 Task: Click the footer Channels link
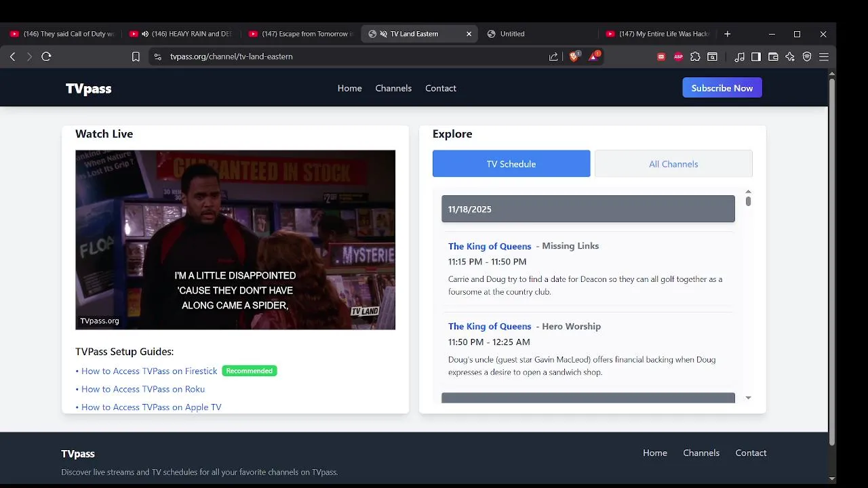click(701, 453)
